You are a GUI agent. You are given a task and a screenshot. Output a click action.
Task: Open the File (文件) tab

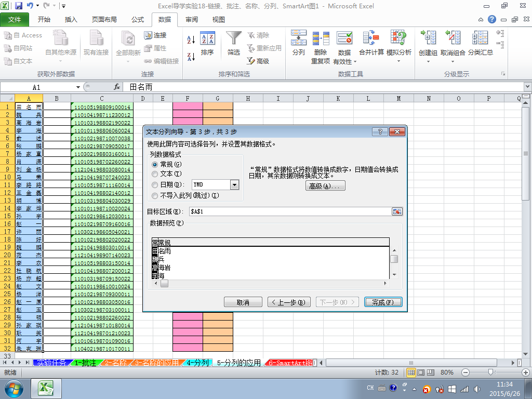pos(15,20)
